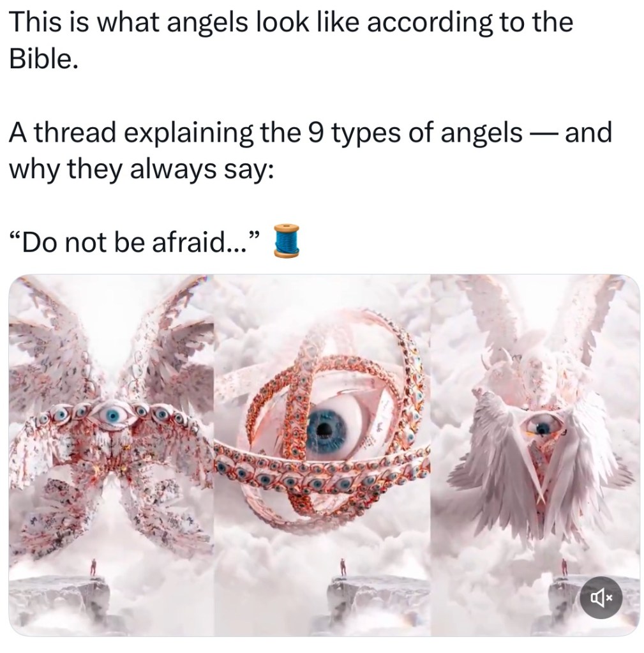Click the tiny figure on the middle cliff

click(343, 567)
